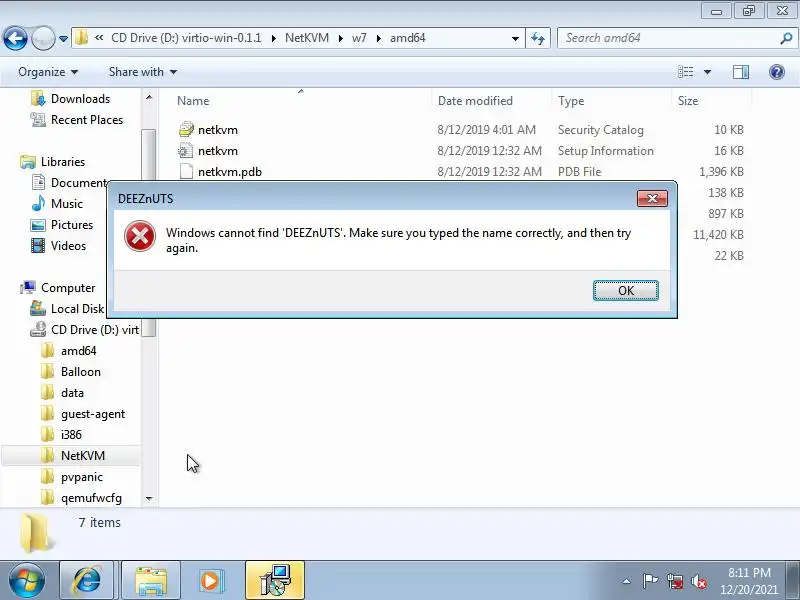This screenshot has width=800, height=600.
Task: Open the Videos library
Action: click(68, 246)
